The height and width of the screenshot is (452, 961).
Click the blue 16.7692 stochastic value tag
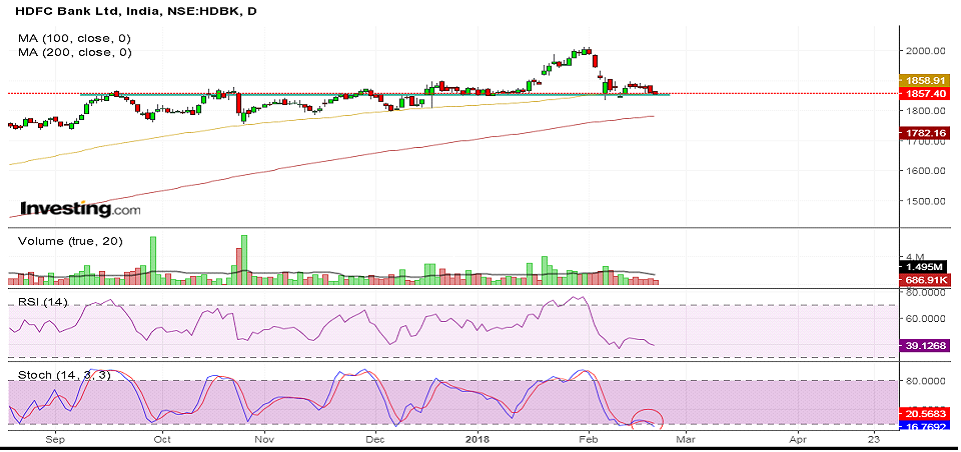[x=927, y=424]
